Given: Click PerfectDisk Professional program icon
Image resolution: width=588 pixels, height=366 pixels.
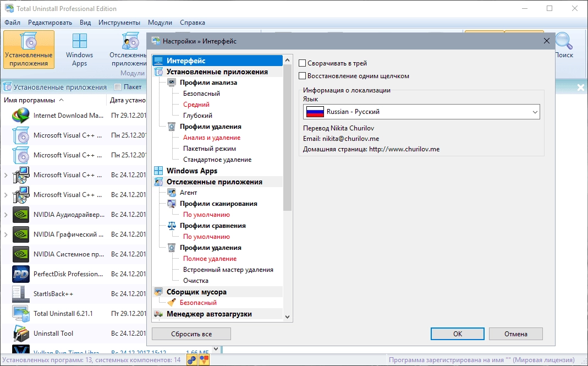Looking at the screenshot, I should pyautogui.click(x=20, y=274).
